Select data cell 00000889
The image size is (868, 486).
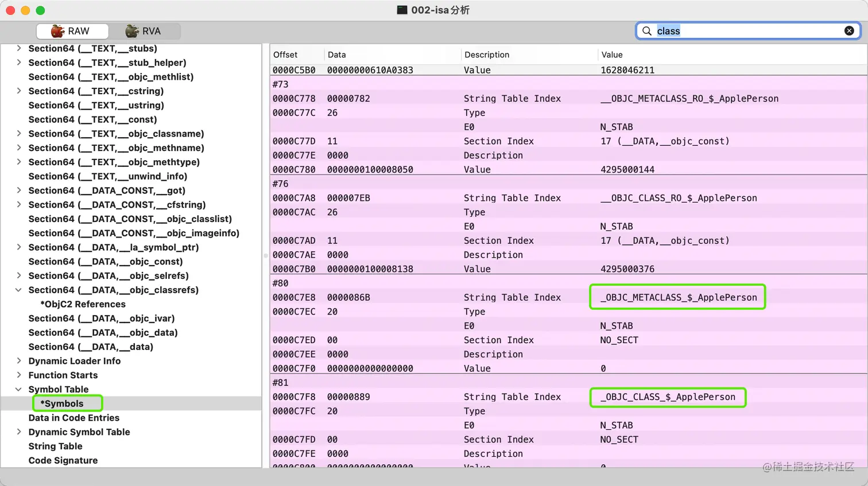point(348,396)
